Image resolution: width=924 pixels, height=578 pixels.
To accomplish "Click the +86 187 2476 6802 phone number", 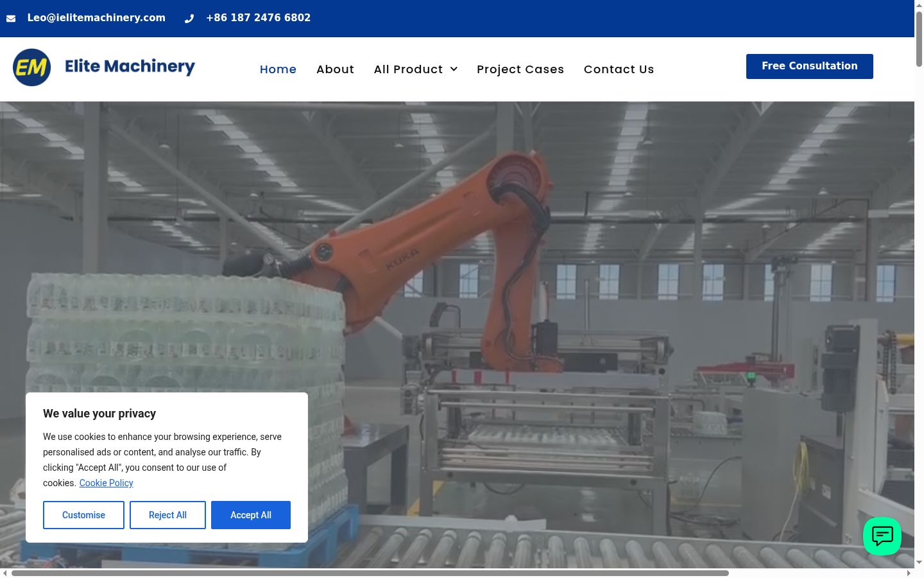I will click(x=258, y=18).
